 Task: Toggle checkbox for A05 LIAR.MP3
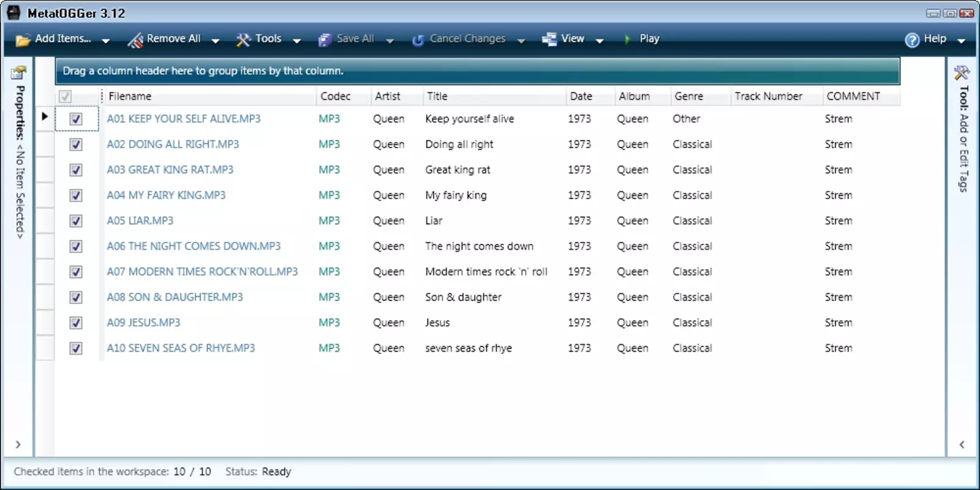76,221
